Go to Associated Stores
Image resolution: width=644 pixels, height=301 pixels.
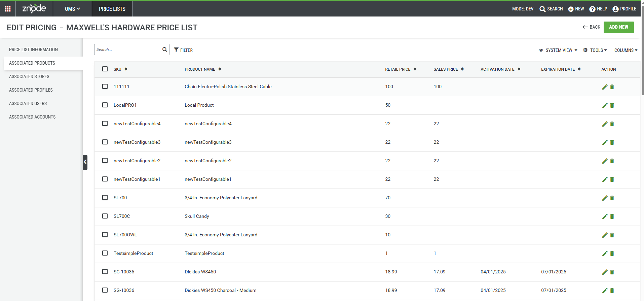point(29,76)
